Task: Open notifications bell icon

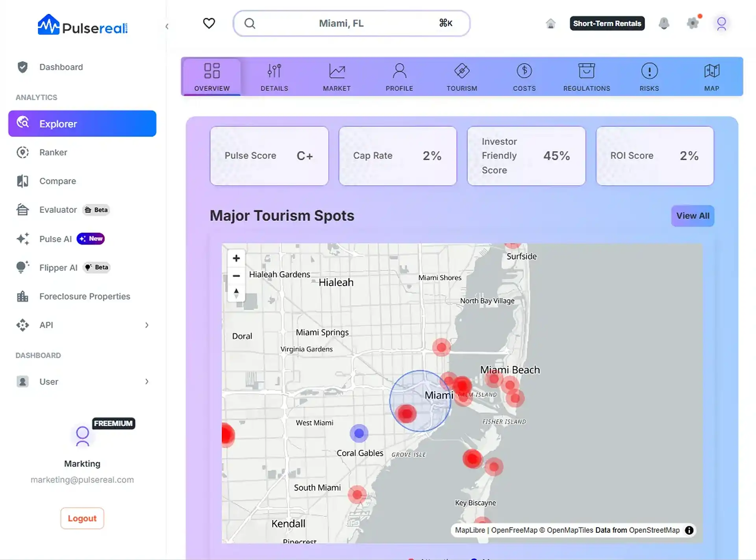Action: click(664, 23)
